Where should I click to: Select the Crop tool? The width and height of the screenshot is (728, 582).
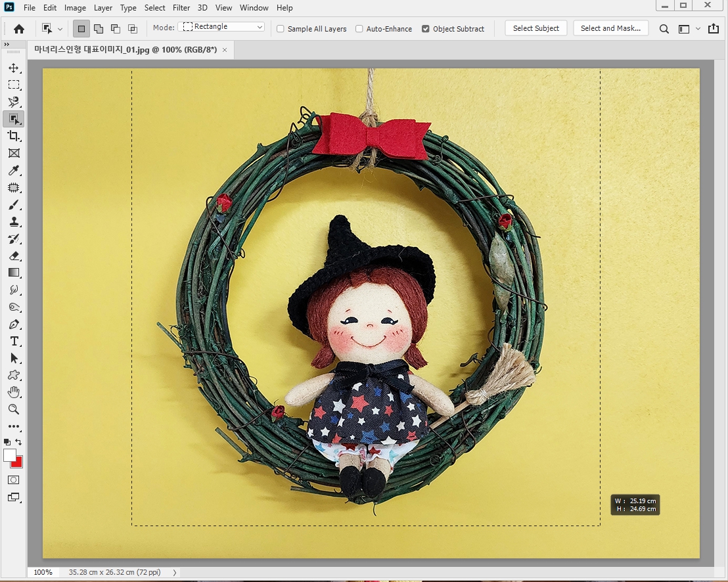coord(13,136)
